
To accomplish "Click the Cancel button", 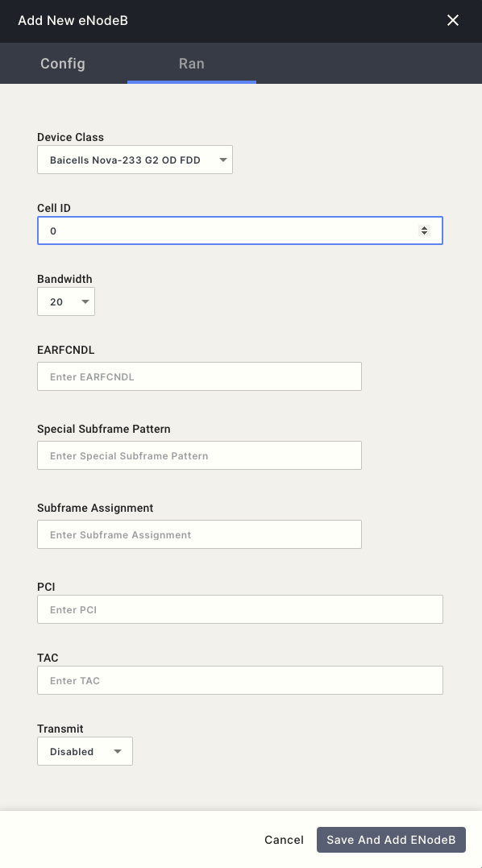I will click(x=284, y=840).
